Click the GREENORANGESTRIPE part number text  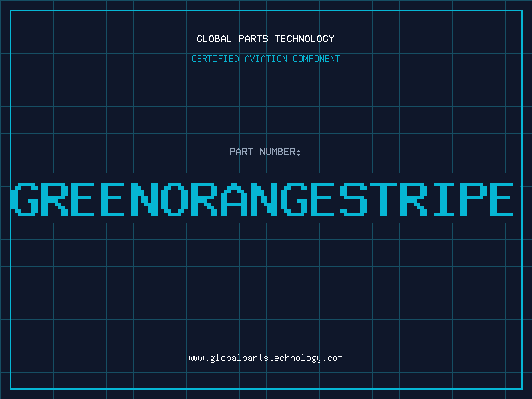262,199
